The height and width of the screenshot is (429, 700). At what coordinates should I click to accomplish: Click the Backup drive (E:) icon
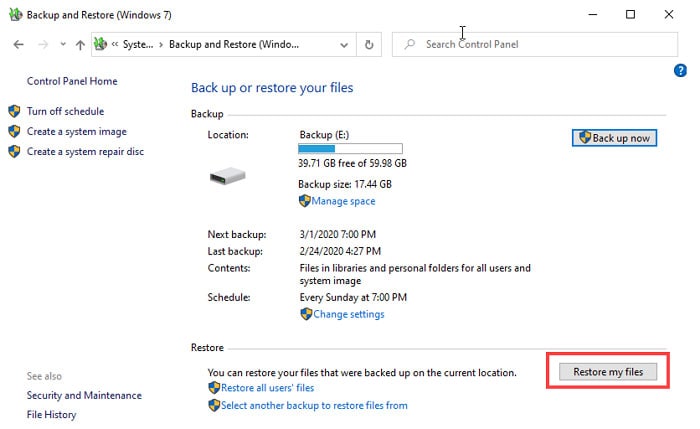tap(227, 175)
